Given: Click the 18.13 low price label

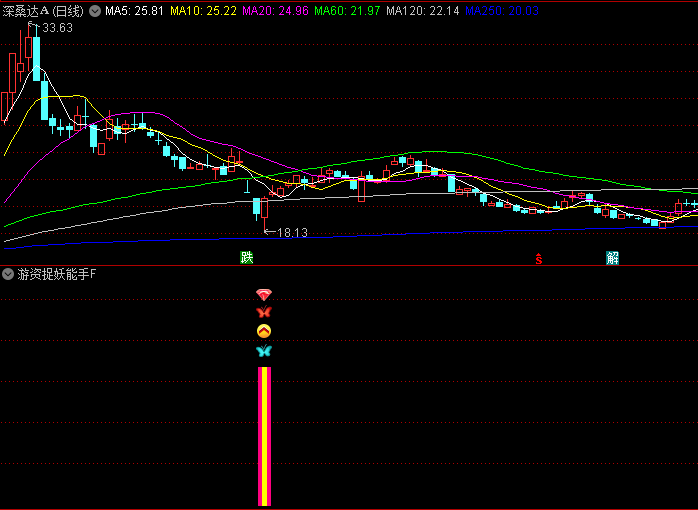Looking at the screenshot, I should click(x=291, y=233).
